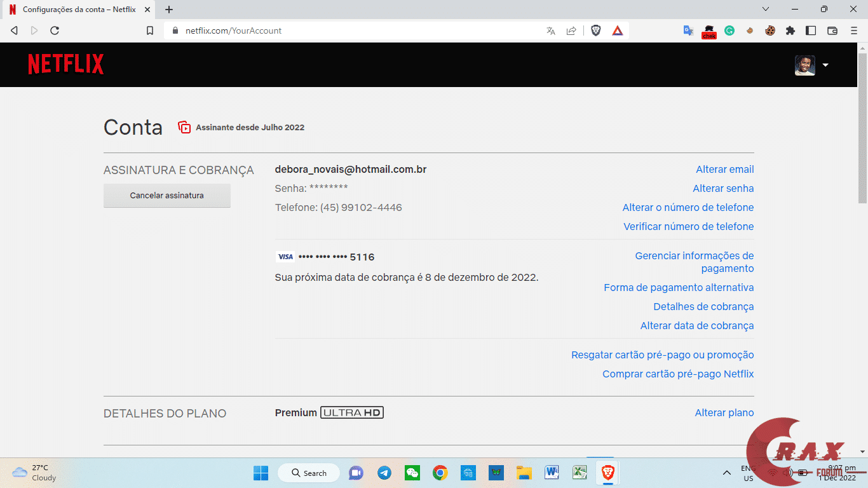Viewport: 868px width, 488px height.
Task: Click the Alterar email link
Action: (725, 170)
